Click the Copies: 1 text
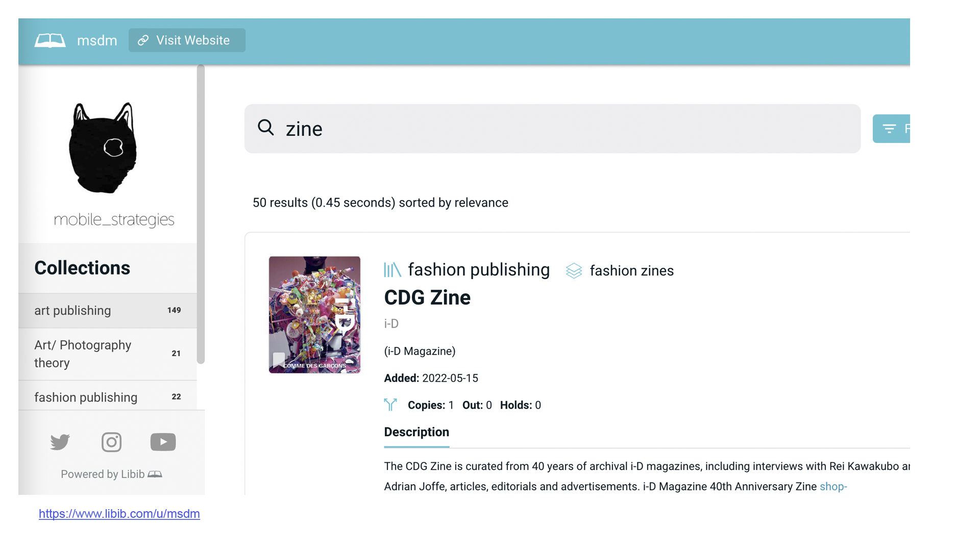 coord(431,405)
